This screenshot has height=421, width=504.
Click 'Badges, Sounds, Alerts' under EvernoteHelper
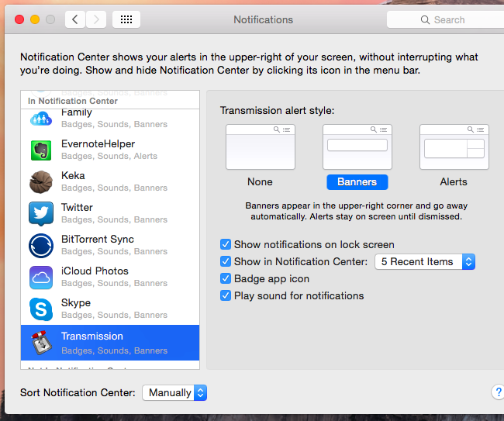[109, 156]
